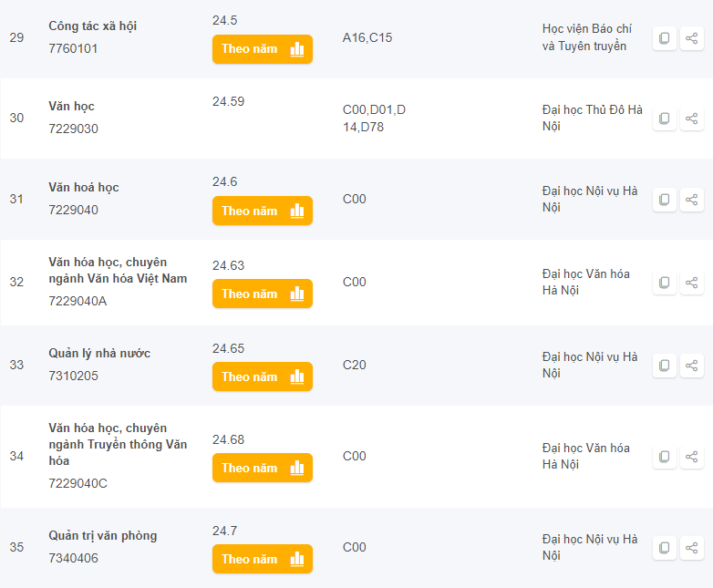This screenshot has width=713, height=588.
Task: Copy the Công tác xã hội row
Action: click(665, 38)
